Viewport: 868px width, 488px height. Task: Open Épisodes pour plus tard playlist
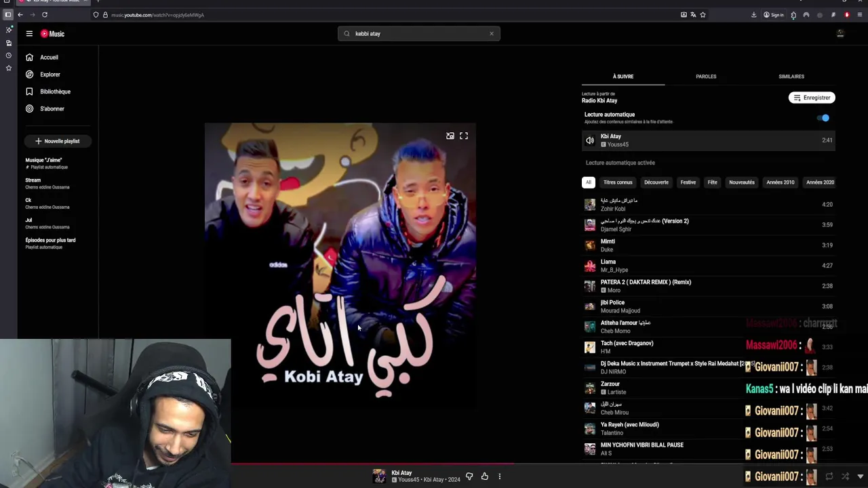(x=50, y=243)
